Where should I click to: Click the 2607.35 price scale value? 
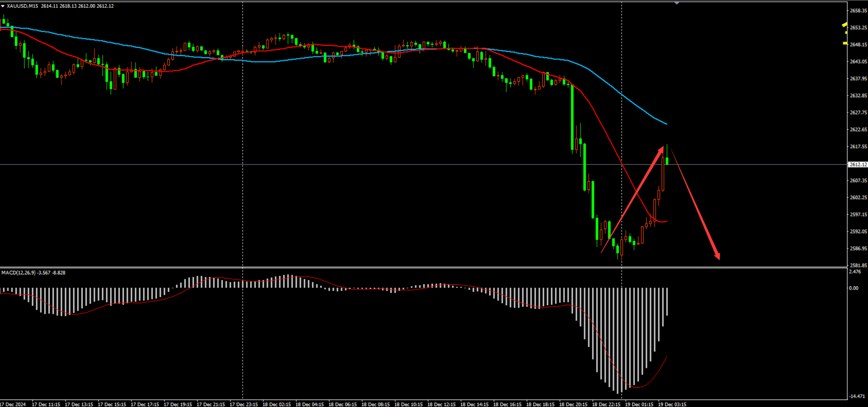click(859, 180)
